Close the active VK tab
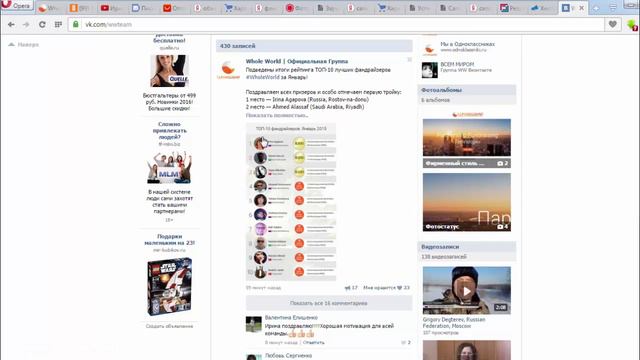 pos(582,8)
